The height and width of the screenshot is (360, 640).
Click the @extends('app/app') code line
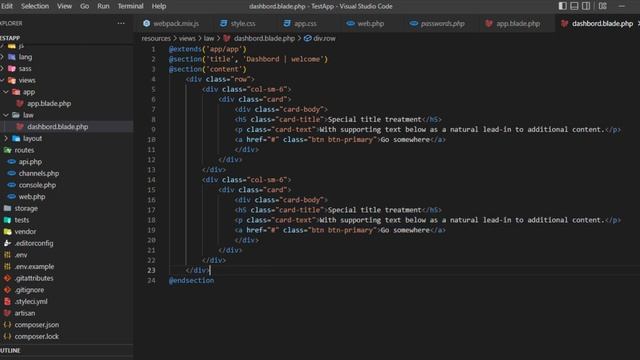pos(208,49)
